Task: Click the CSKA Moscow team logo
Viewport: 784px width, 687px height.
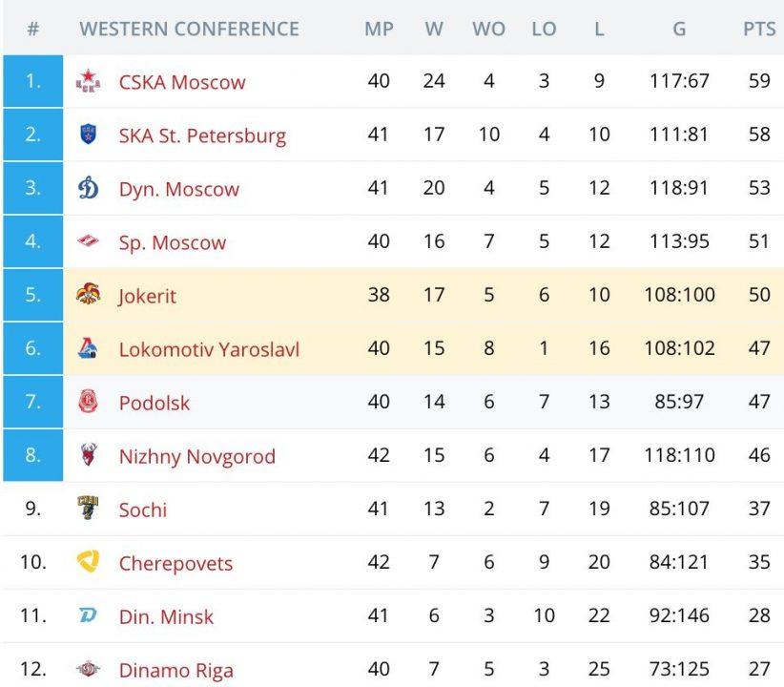Action: [88, 82]
